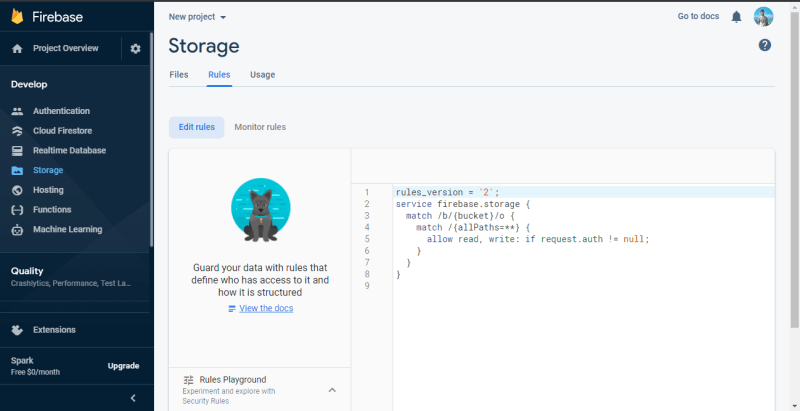Open Hosting in the sidebar

(48, 190)
